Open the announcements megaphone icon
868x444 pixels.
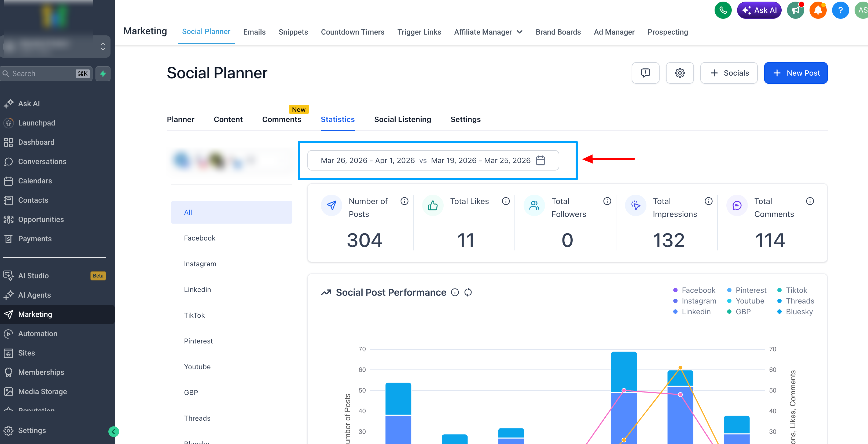(795, 10)
